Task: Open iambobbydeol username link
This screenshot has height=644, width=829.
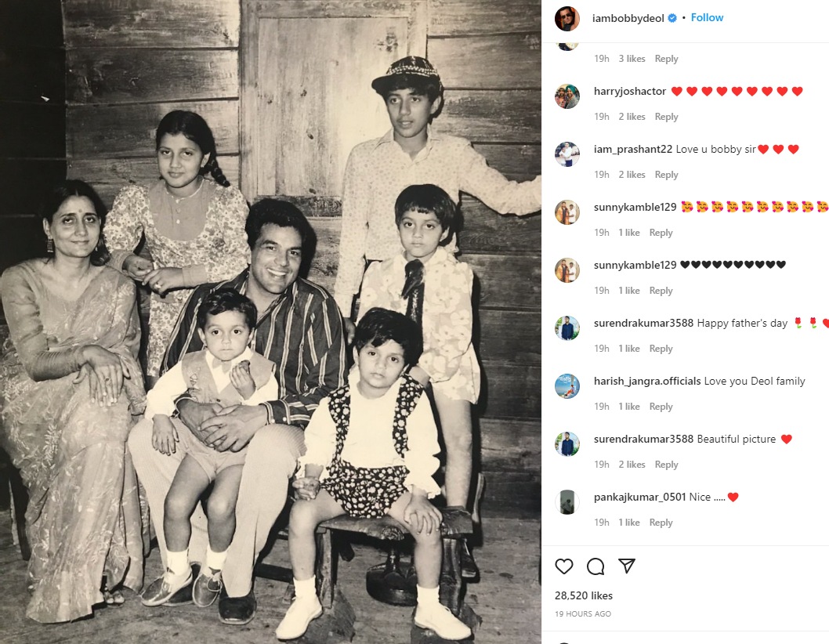Action: click(x=628, y=18)
